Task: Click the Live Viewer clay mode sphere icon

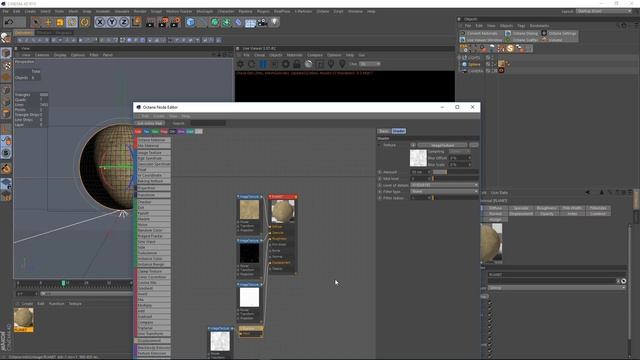Action: point(309,64)
